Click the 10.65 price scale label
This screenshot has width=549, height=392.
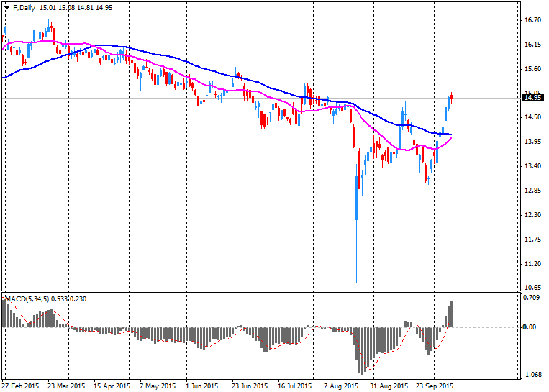pos(533,288)
